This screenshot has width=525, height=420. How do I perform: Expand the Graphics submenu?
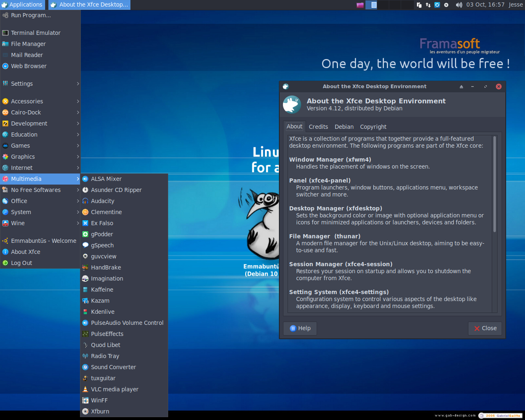(x=40, y=157)
